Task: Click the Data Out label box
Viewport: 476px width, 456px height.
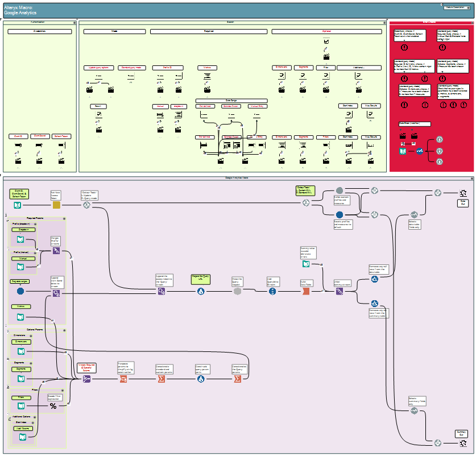Action: (463, 203)
